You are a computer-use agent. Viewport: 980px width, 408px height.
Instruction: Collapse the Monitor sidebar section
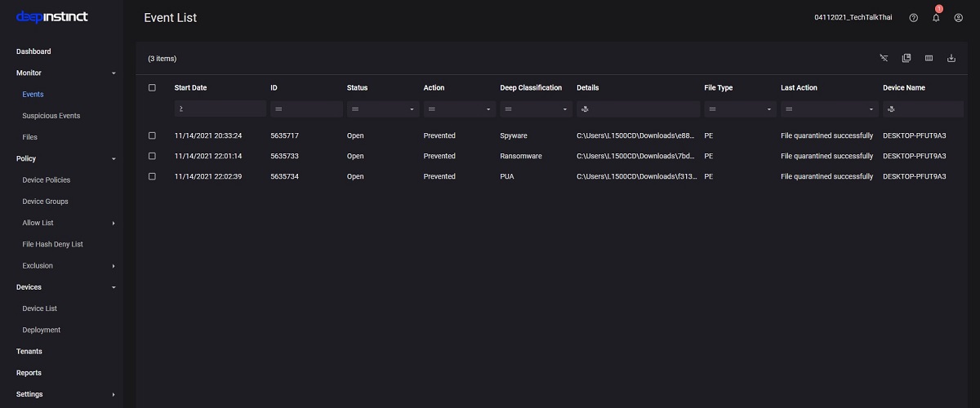[114, 73]
